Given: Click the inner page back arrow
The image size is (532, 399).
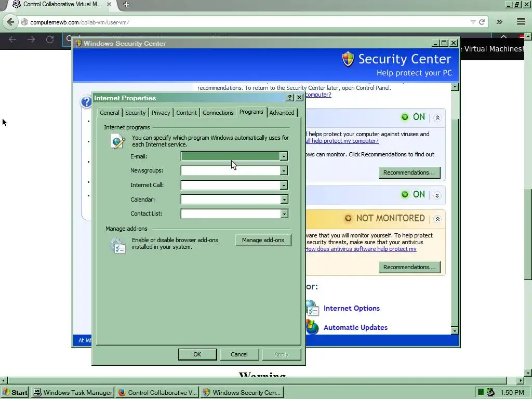Looking at the screenshot, I should click(x=12, y=39).
